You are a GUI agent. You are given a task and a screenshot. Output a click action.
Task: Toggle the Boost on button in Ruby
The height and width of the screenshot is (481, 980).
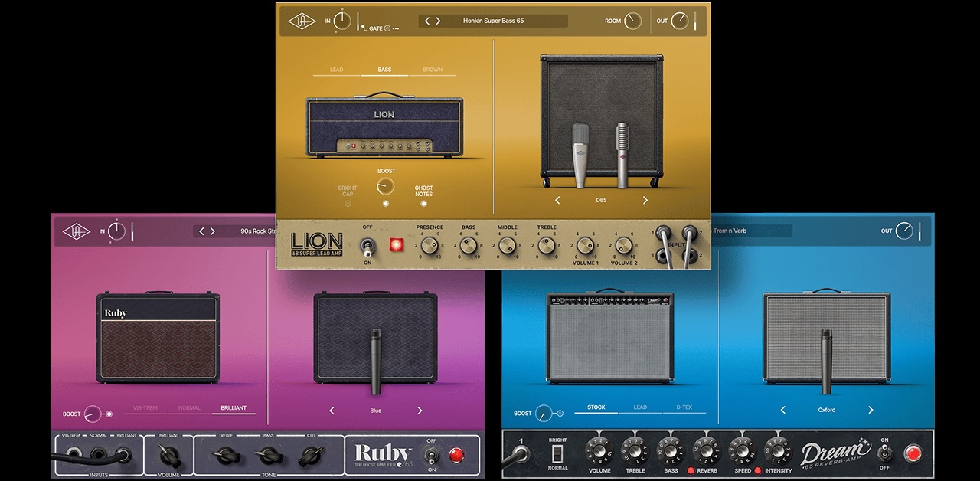tap(109, 414)
